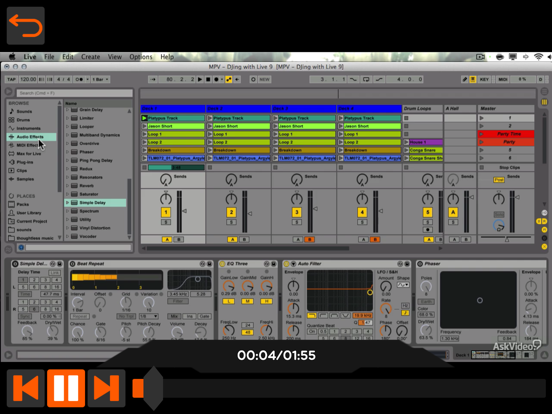The height and width of the screenshot is (414, 552).
Task: Solo the Deck 2 track
Action: click(x=231, y=222)
